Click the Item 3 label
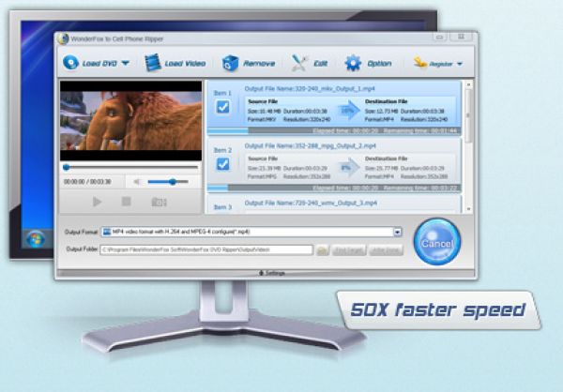Viewport: 563px width, 392px height. (222, 207)
